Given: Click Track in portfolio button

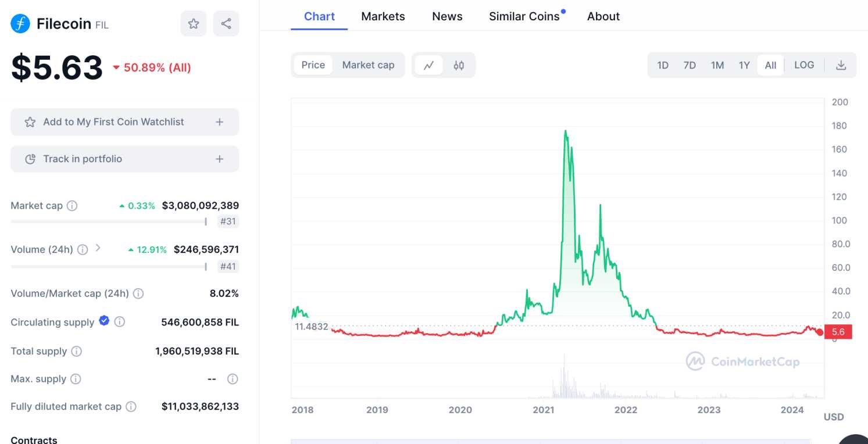Looking at the screenshot, I should click(x=124, y=159).
